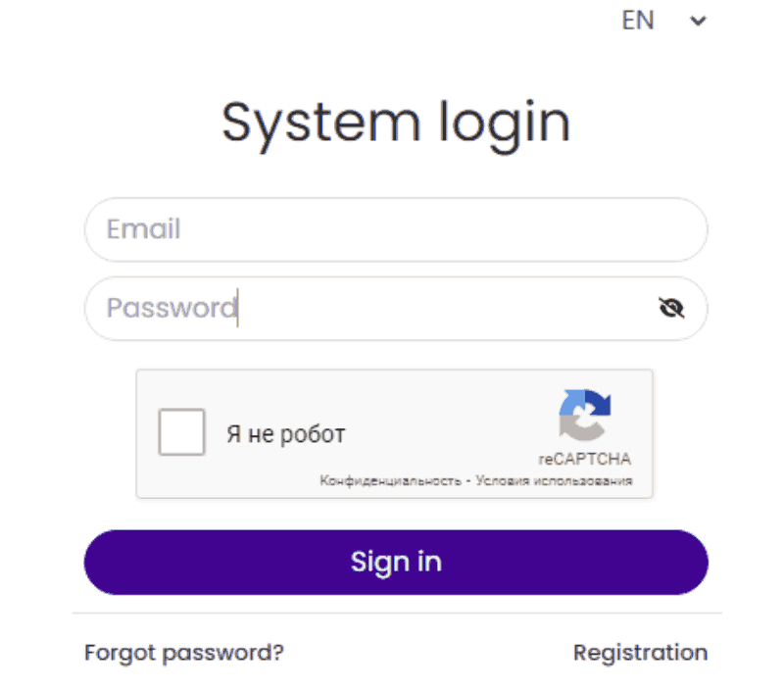784x691 pixels.
Task: Click the "Email" placeholder text
Action: [x=144, y=229]
